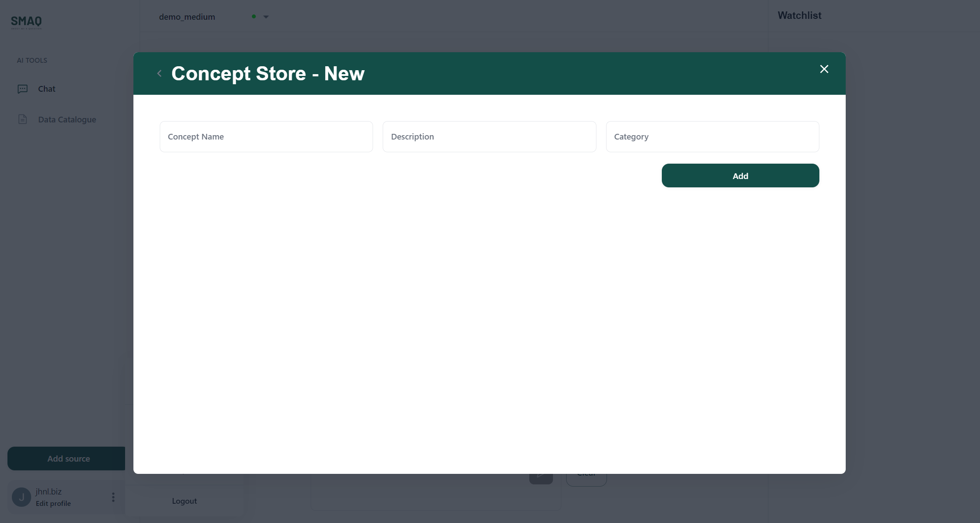Click the demo_medium source name
980x523 pixels.
point(187,17)
